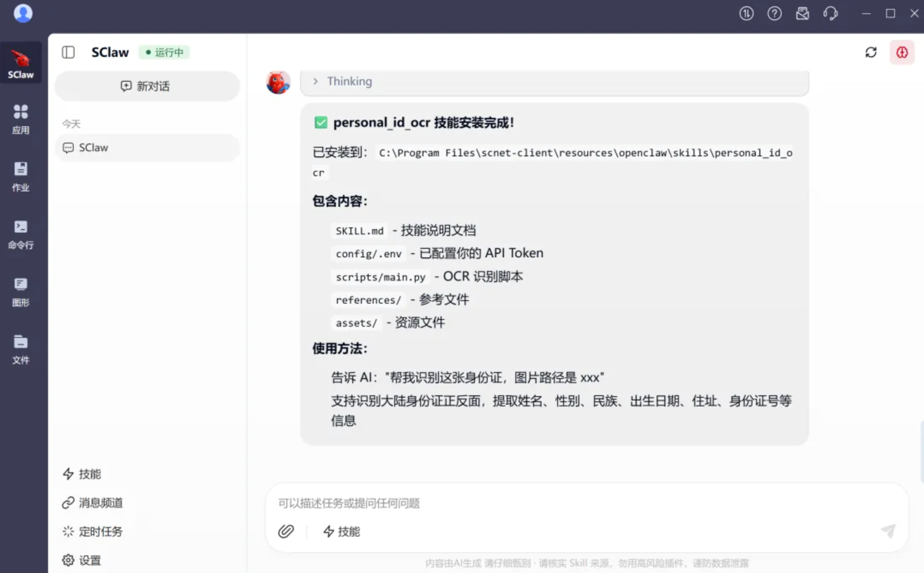
Task: Open the 文件 files section
Action: pyautogui.click(x=21, y=349)
